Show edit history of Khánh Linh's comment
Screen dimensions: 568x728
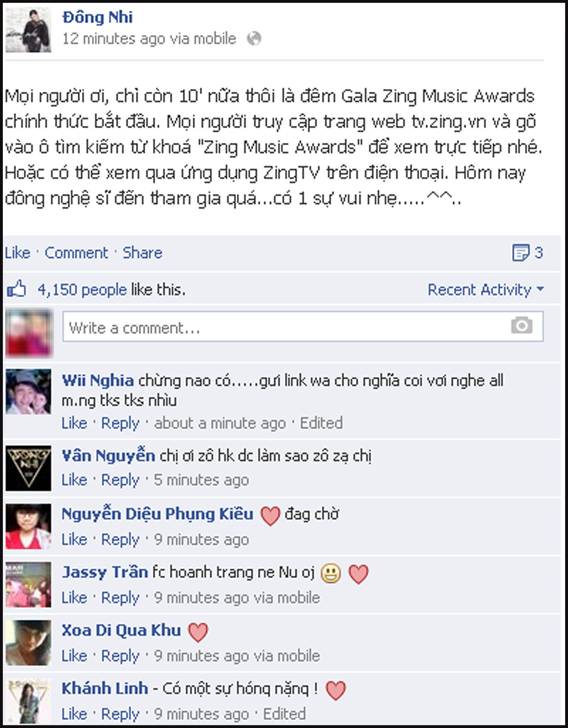coord(284,714)
